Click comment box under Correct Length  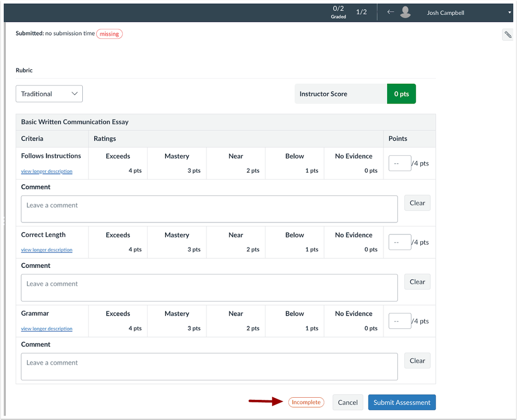point(210,288)
